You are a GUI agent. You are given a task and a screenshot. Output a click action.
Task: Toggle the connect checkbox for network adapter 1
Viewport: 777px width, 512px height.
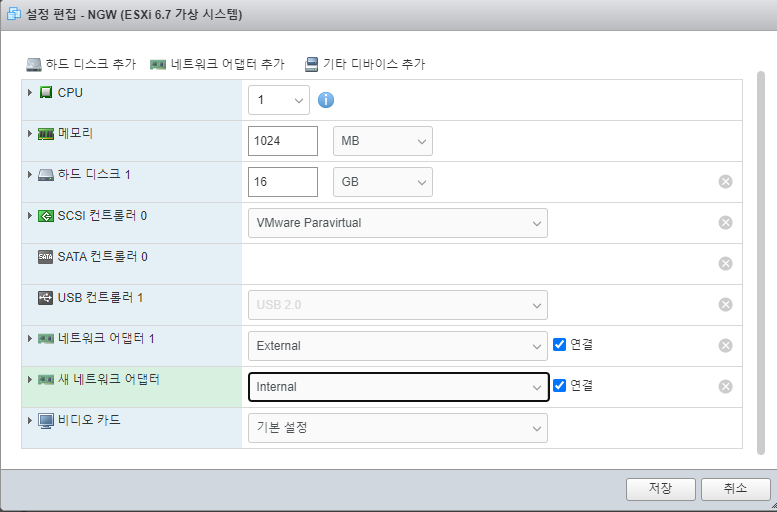click(559, 344)
